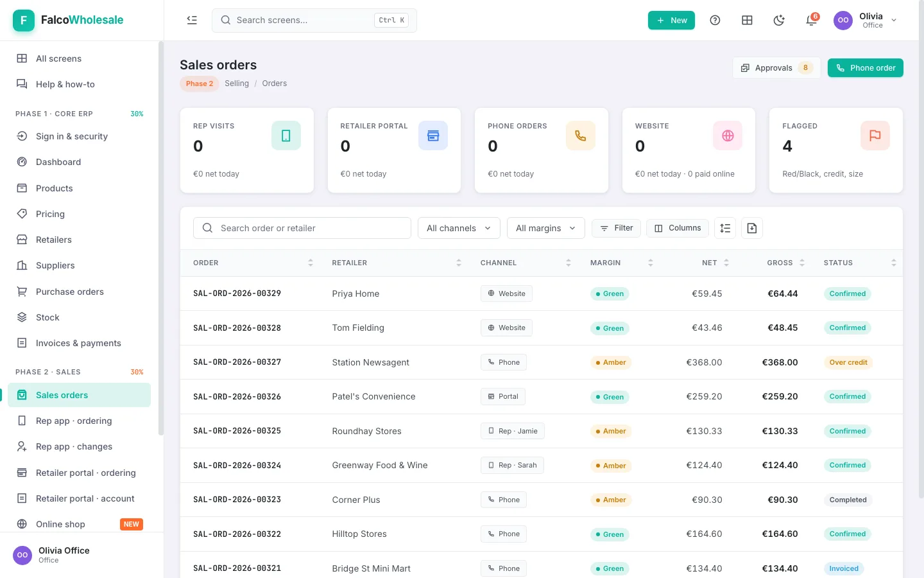
Task: Open the Dashboard screen
Action: (x=80, y=162)
